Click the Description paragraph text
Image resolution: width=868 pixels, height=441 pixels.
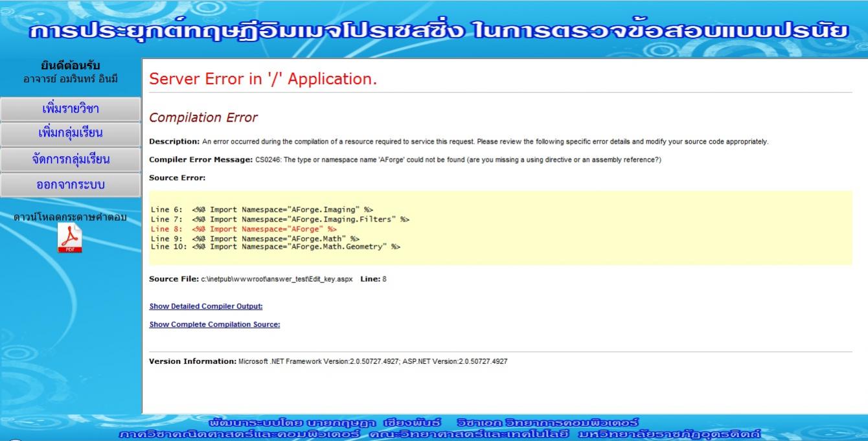459,142
